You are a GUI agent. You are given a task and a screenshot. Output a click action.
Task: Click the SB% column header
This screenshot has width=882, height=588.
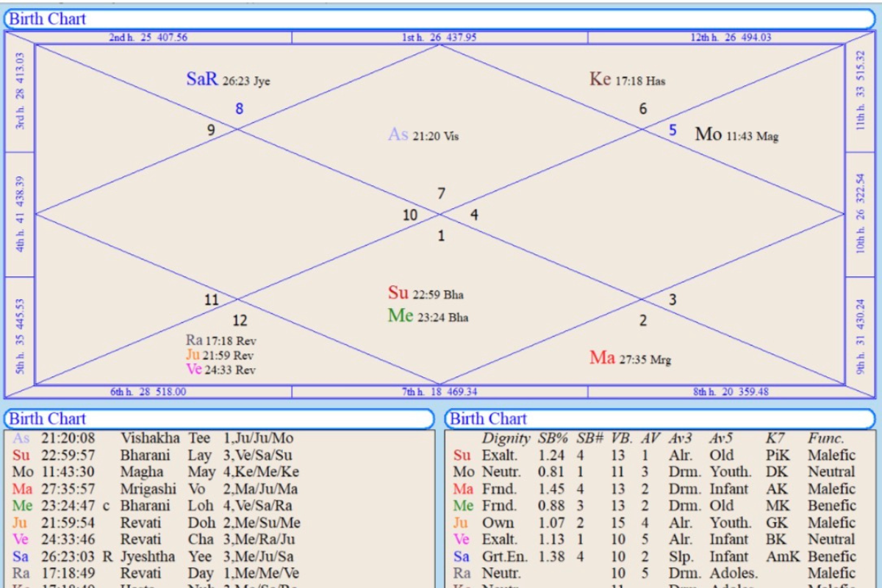[553, 438]
